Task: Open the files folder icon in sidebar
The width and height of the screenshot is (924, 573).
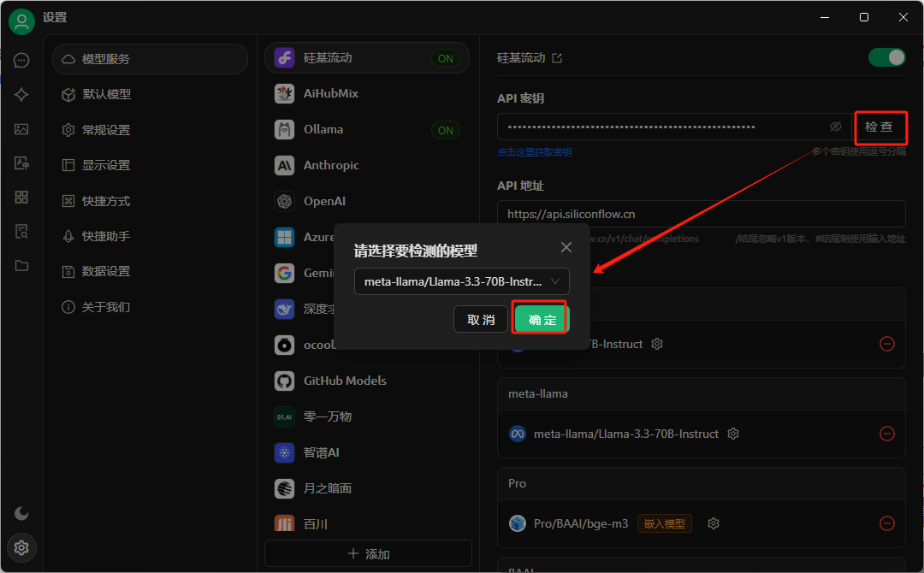Action: [x=21, y=266]
